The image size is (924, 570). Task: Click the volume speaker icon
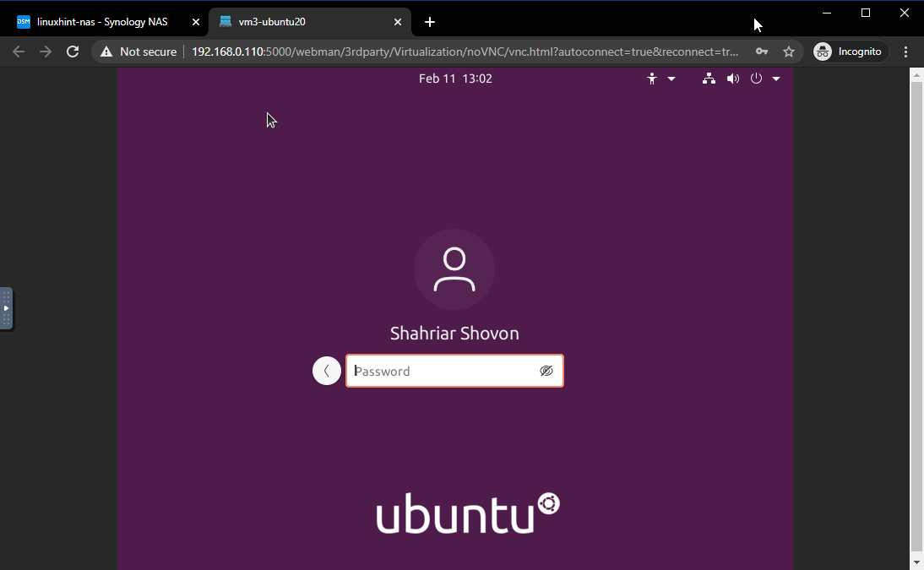pos(732,79)
